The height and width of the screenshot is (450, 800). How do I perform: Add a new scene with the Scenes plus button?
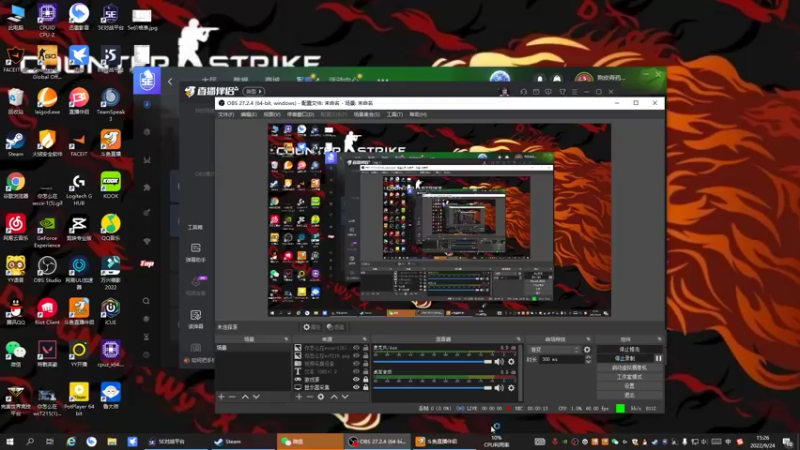point(221,397)
